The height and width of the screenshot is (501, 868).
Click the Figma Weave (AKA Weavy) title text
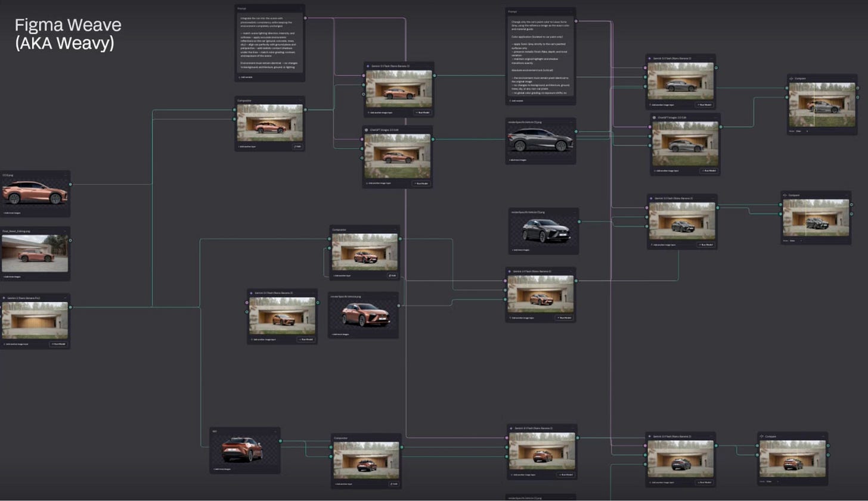(x=68, y=34)
